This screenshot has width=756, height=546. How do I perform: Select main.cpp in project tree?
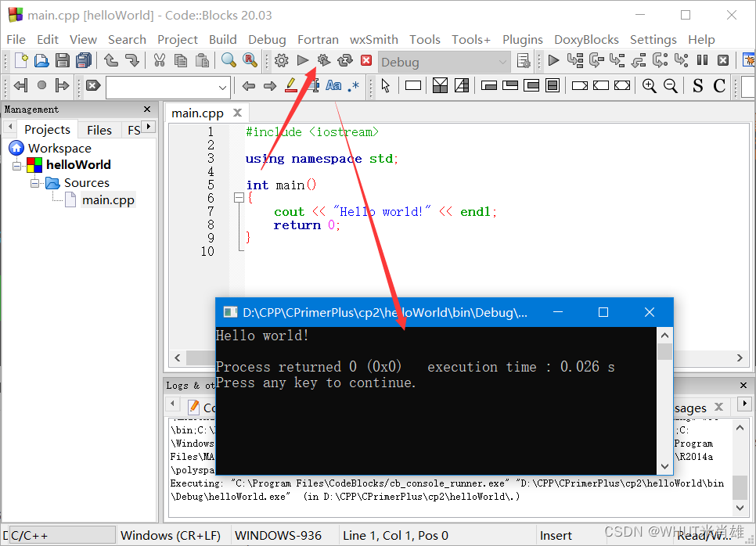[108, 200]
